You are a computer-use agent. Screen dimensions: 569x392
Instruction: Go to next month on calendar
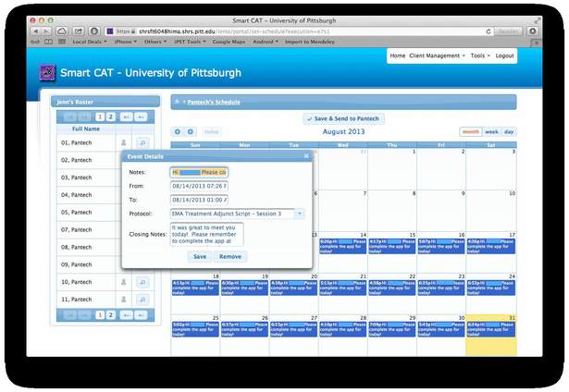191,131
